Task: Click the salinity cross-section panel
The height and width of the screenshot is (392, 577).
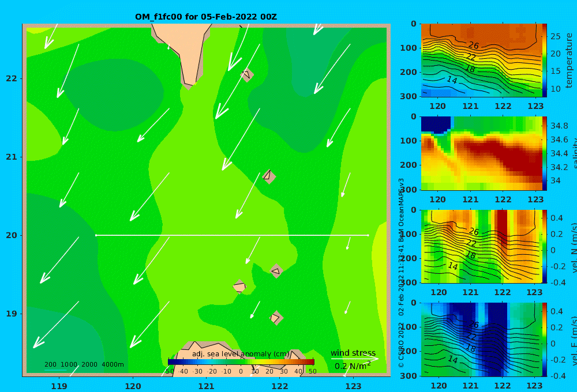Action: point(481,153)
